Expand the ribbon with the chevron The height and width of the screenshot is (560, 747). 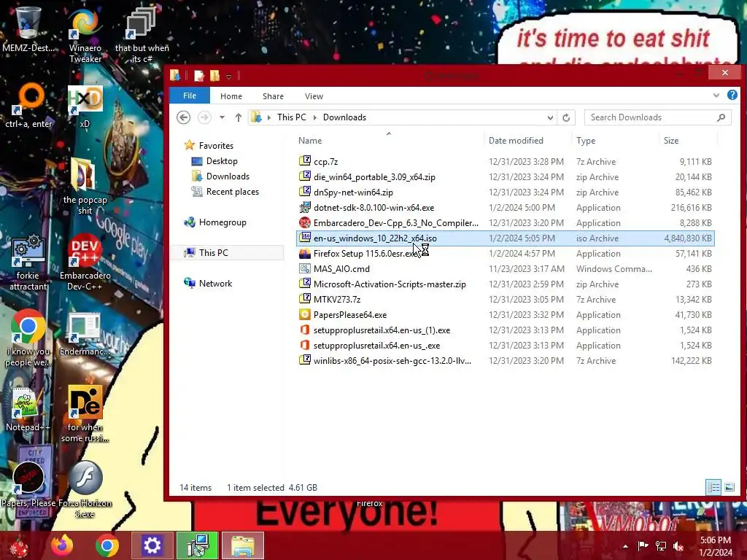point(716,96)
